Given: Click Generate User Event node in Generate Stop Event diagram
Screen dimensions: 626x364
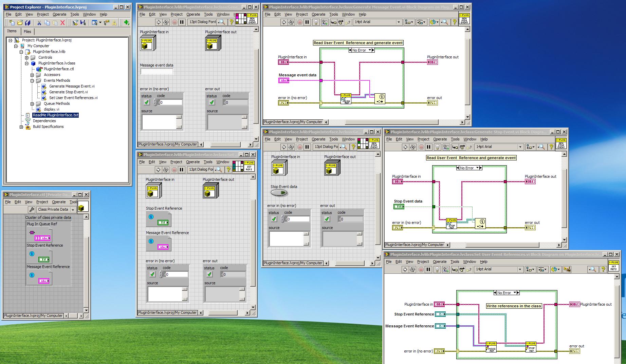Looking at the screenshot, I should [480, 224].
